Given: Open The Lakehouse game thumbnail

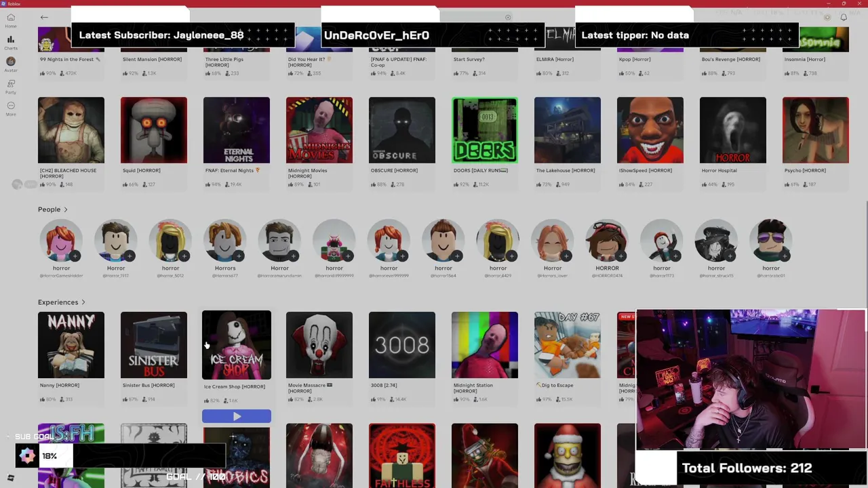Looking at the screenshot, I should (568, 130).
